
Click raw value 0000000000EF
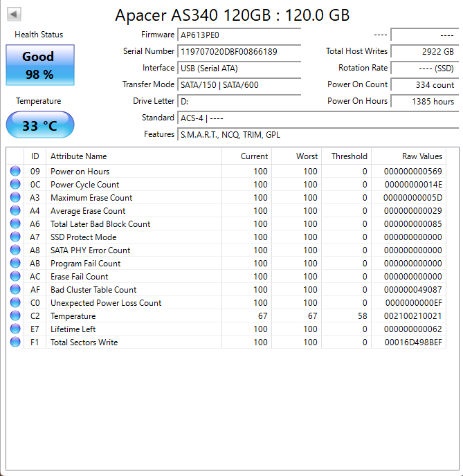[414, 303]
